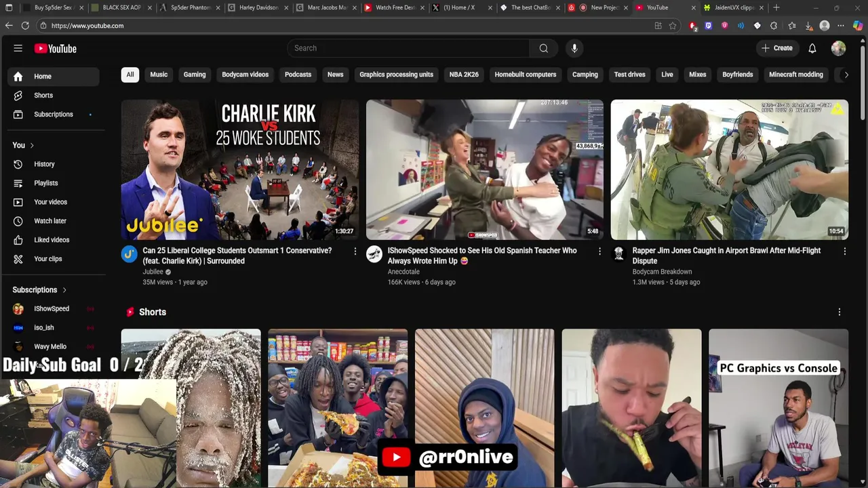Open Subscriptions in the sidebar
This screenshot has height=488, width=868.
[x=54, y=115]
